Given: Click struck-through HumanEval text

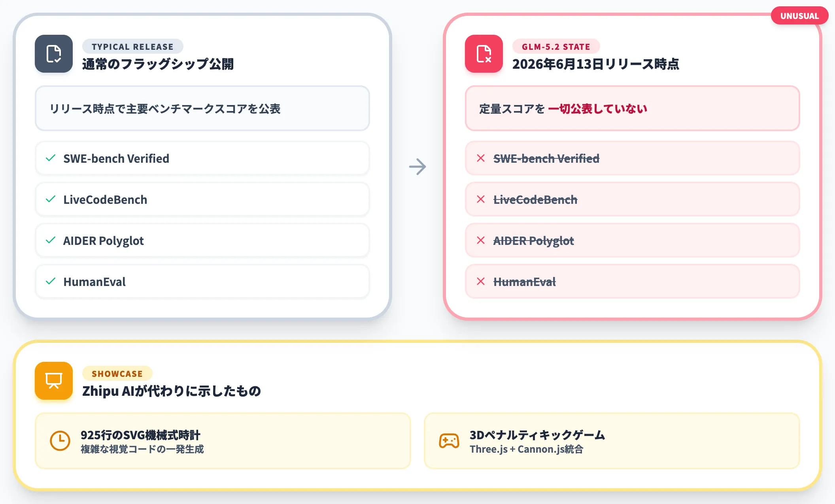Looking at the screenshot, I should pyautogui.click(x=525, y=282).
